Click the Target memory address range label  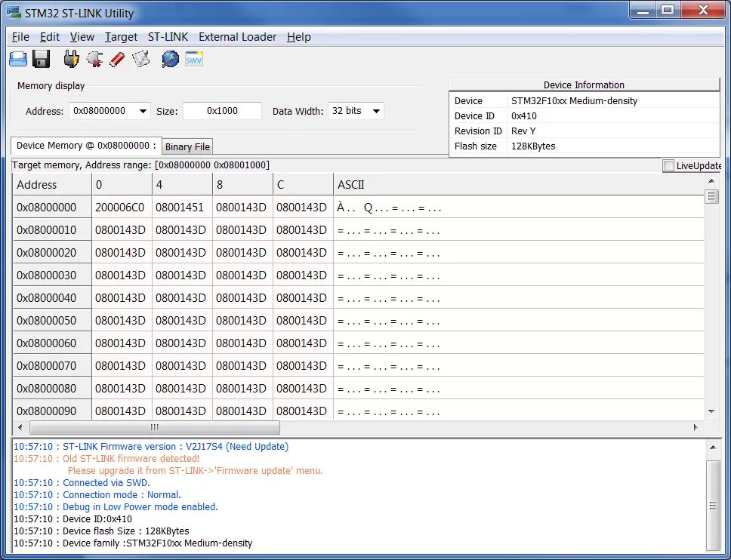[x=140, y=165]
